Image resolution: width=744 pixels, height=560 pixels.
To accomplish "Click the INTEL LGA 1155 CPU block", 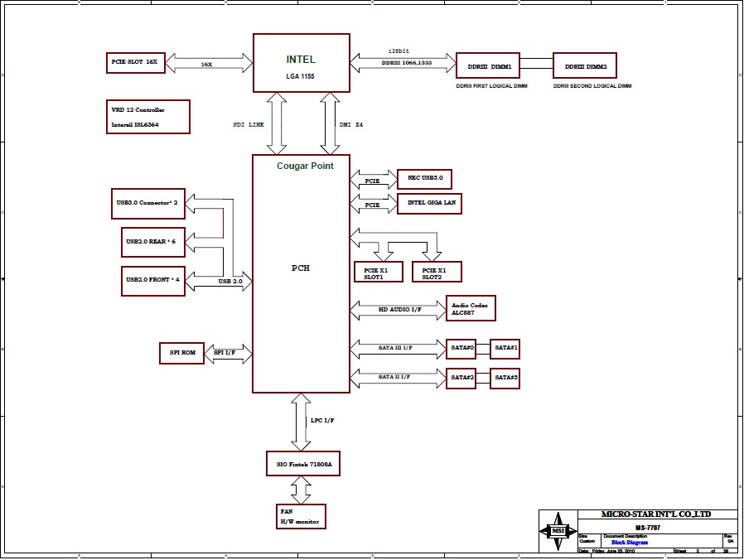I will [x=302, y=63].
